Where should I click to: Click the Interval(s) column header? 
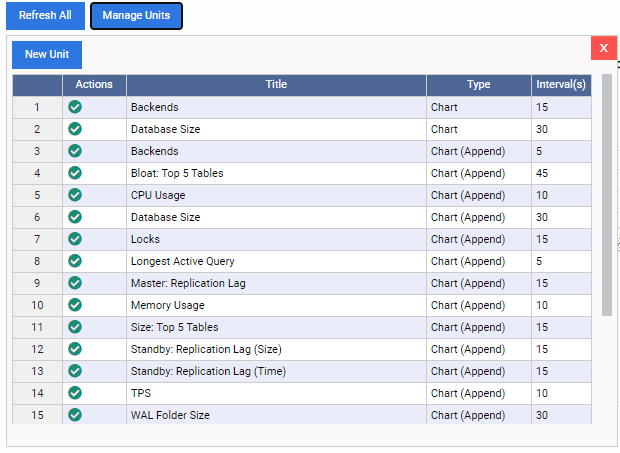pyautogui.click(x=561, y=85)
